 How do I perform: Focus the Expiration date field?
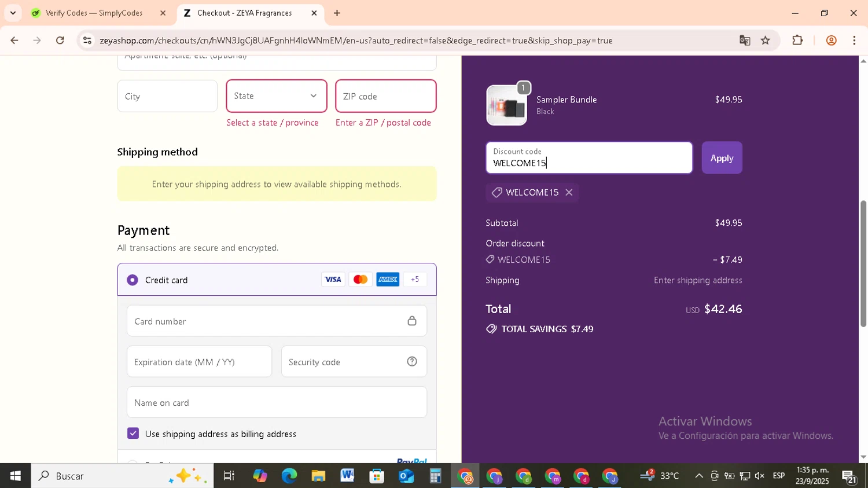tap(199, 362)
